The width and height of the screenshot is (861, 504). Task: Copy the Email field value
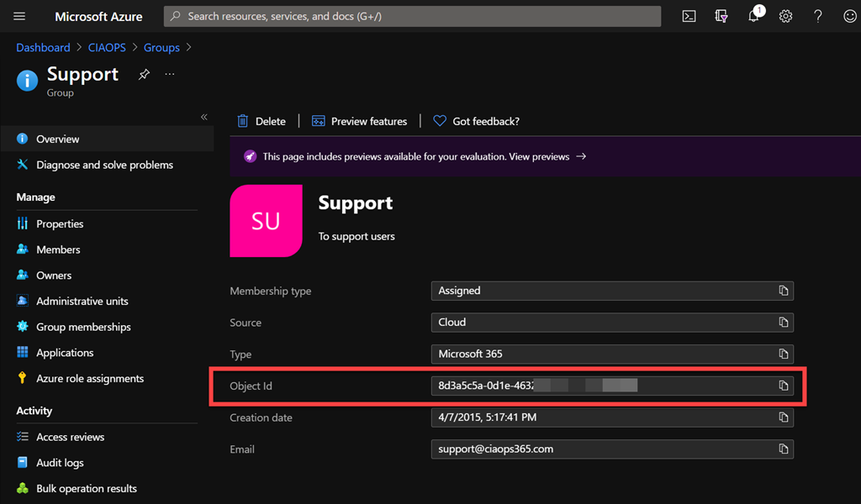(783, 449)
